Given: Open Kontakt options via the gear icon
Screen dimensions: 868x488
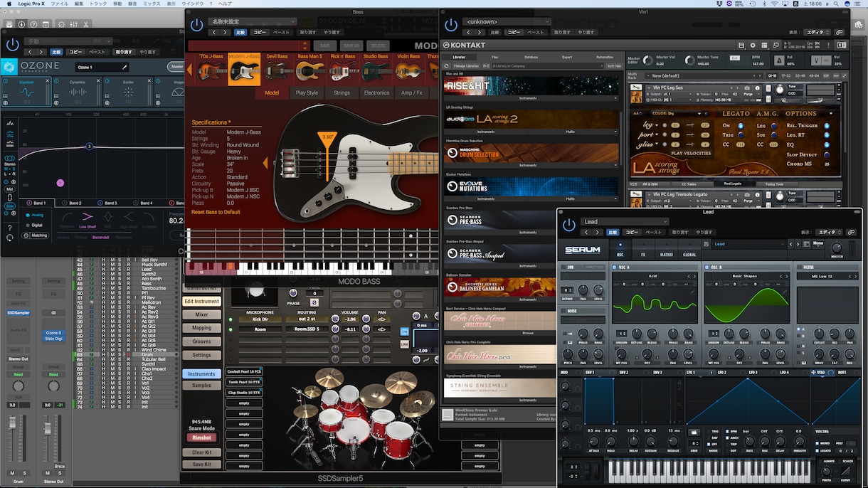Looking at the screenshot, I should [x=752, y=46].
